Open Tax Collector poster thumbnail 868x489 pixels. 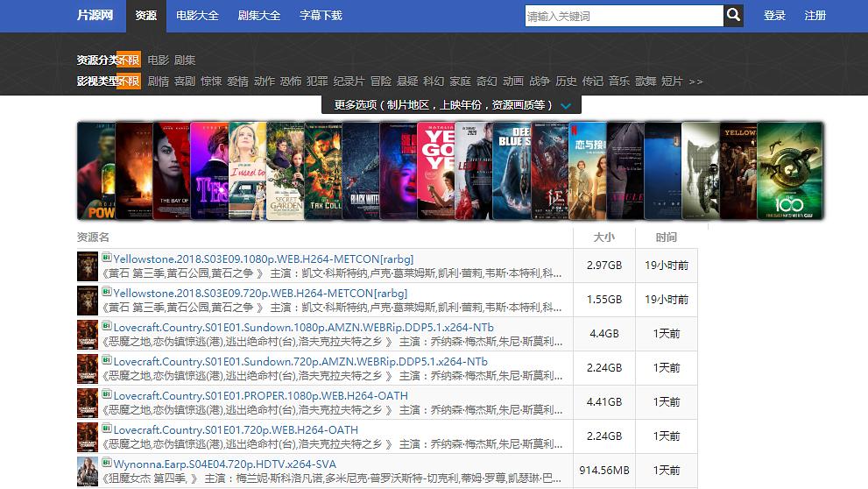[323, 171]
